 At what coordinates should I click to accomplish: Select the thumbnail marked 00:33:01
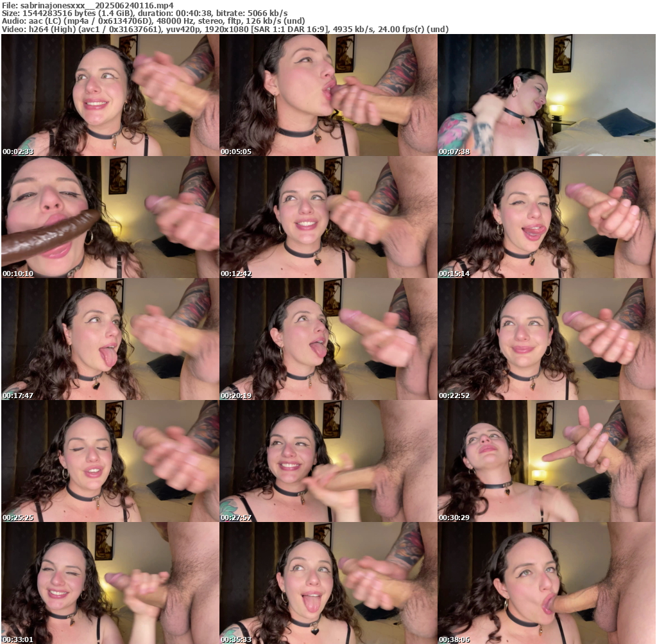tap(110, 583)
